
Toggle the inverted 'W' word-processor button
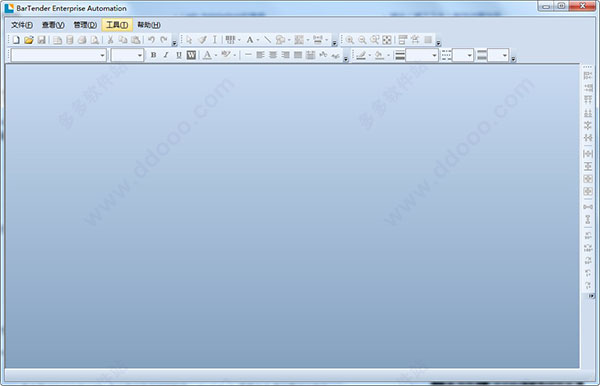[191, 55]
